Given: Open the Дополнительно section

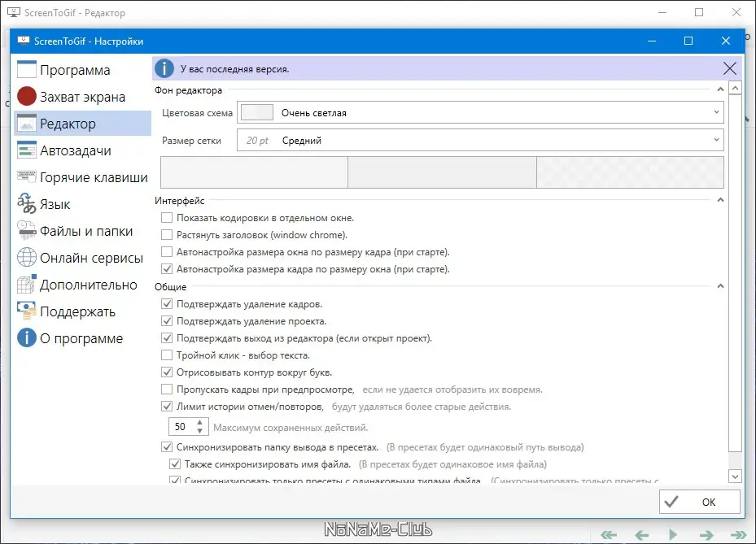Looking at the screenshot, I should [82, 285].
